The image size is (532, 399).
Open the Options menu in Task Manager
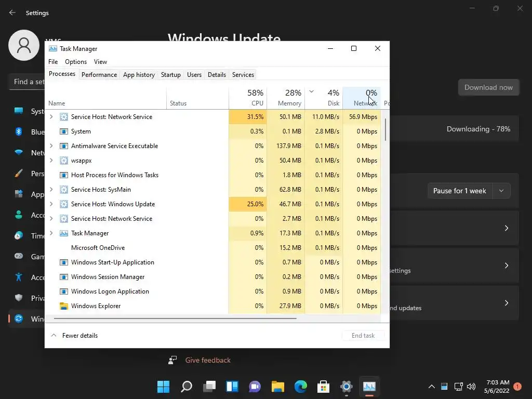[76, 62]
